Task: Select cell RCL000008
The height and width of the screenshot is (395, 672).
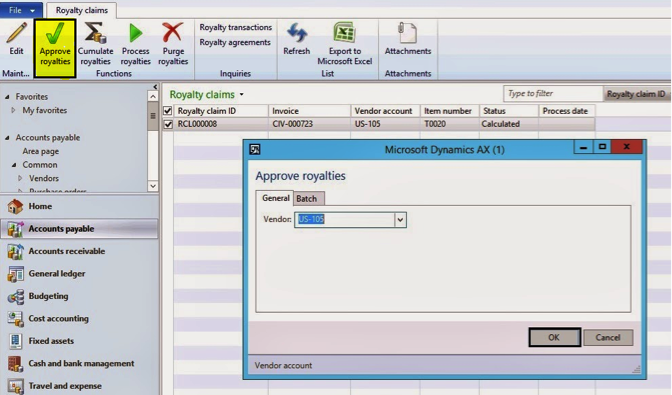Action: coord(221,124)
